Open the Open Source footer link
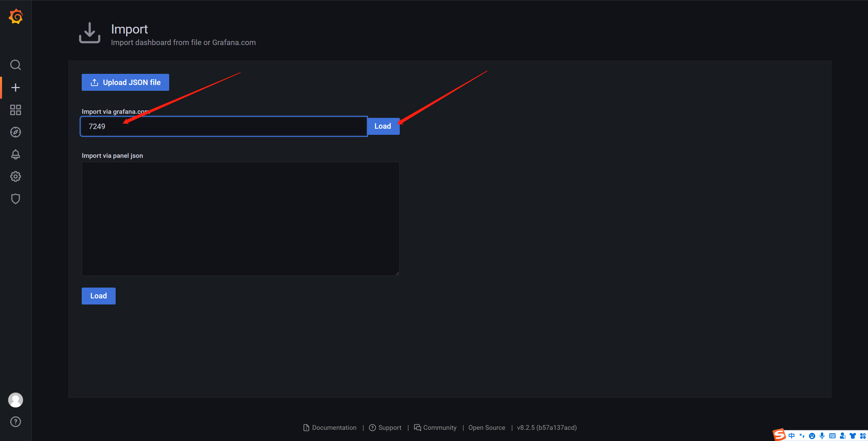Viewport: 868px width, 441px height. [487, 428]
